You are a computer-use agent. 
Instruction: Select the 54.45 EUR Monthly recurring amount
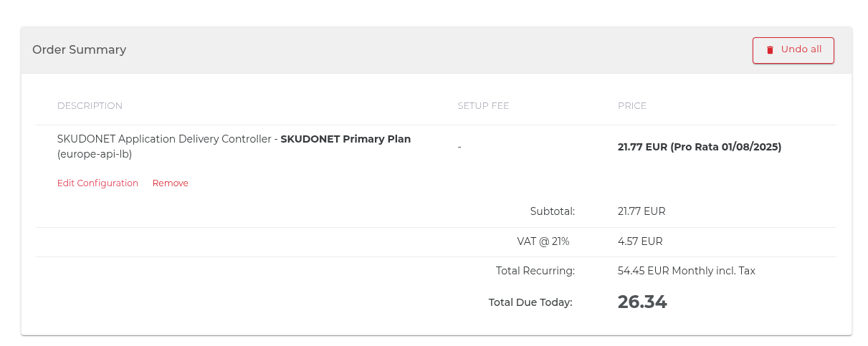[x=687, y=271]
